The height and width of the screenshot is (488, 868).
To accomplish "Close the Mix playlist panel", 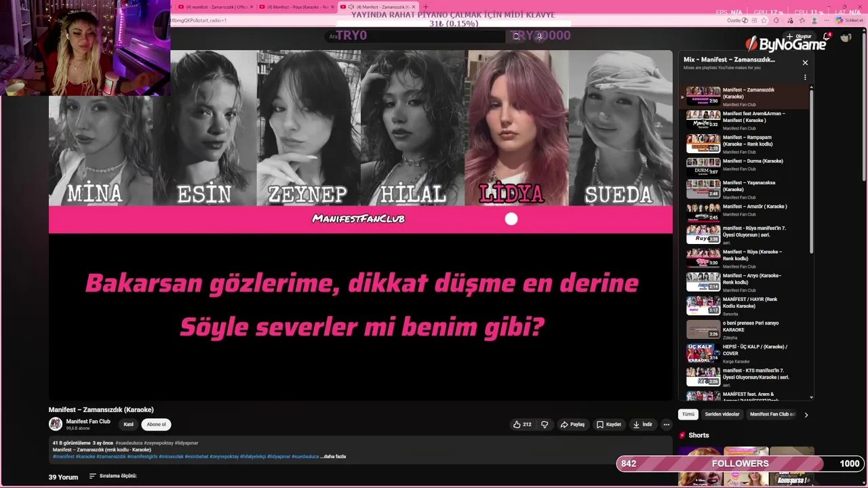I will point(805,62).
